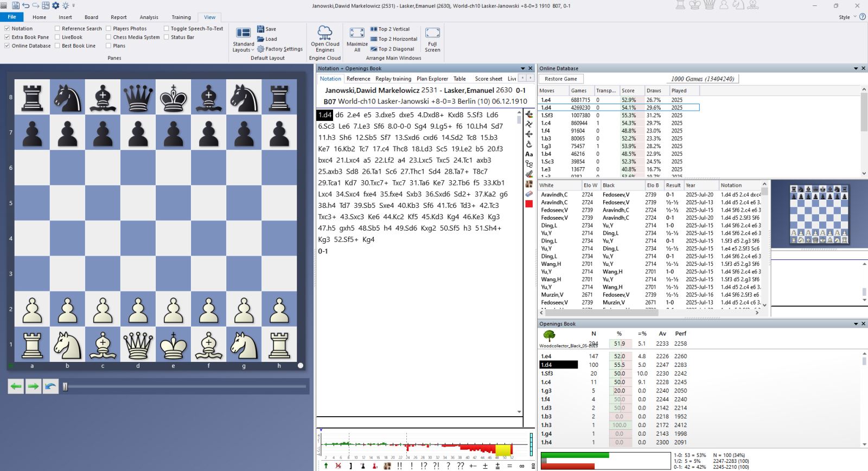The width and height of the screenshot is (868, 471).
Task: Expand the Openings Book pane menu arrow
Action: pyautogui.click(x=856, y=324)
